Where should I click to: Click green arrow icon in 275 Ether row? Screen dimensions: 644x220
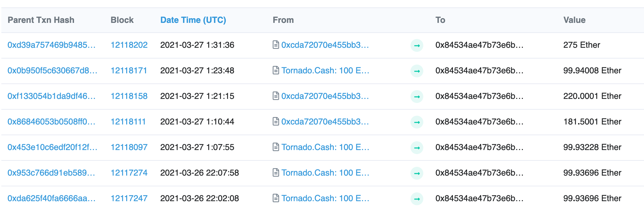[417, 45]
